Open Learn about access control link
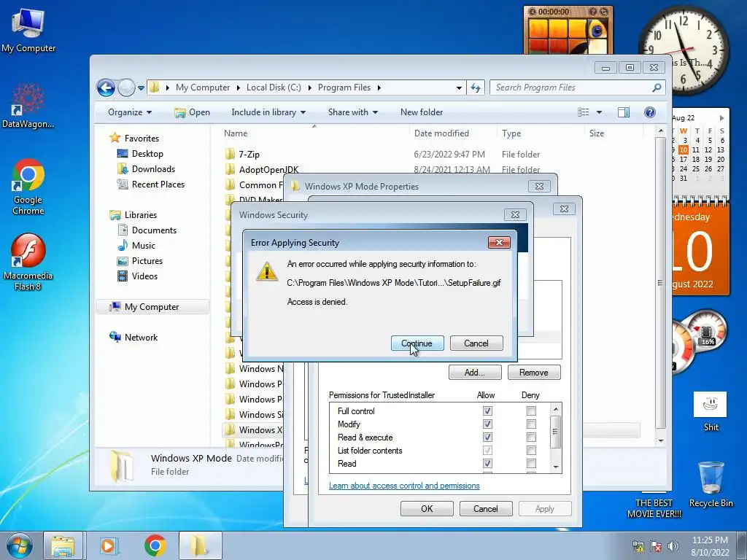Image resolution: width=747 pixels, height=560 pixels. [404, 486]
